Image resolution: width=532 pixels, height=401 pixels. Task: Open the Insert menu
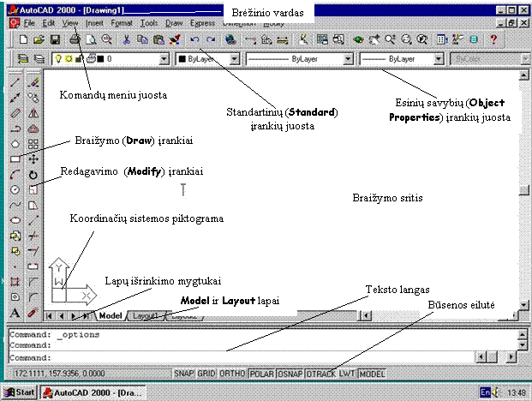coord(94,23)
